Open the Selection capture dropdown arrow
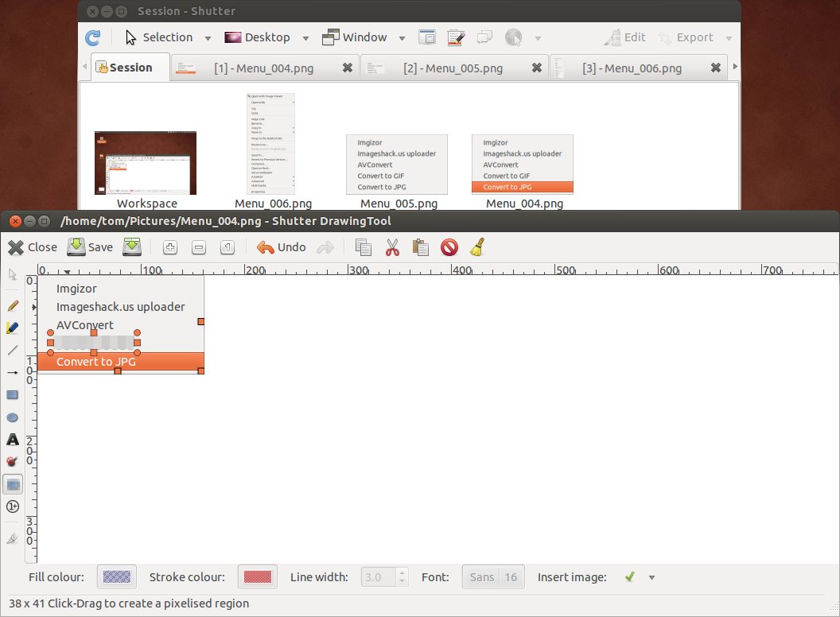This screenshot has width=840, height=617. (x=208, y=38)
